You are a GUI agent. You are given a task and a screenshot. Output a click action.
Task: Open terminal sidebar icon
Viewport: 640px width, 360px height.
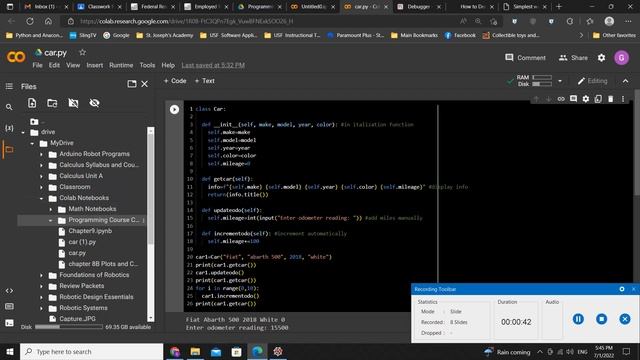[9, 323]
